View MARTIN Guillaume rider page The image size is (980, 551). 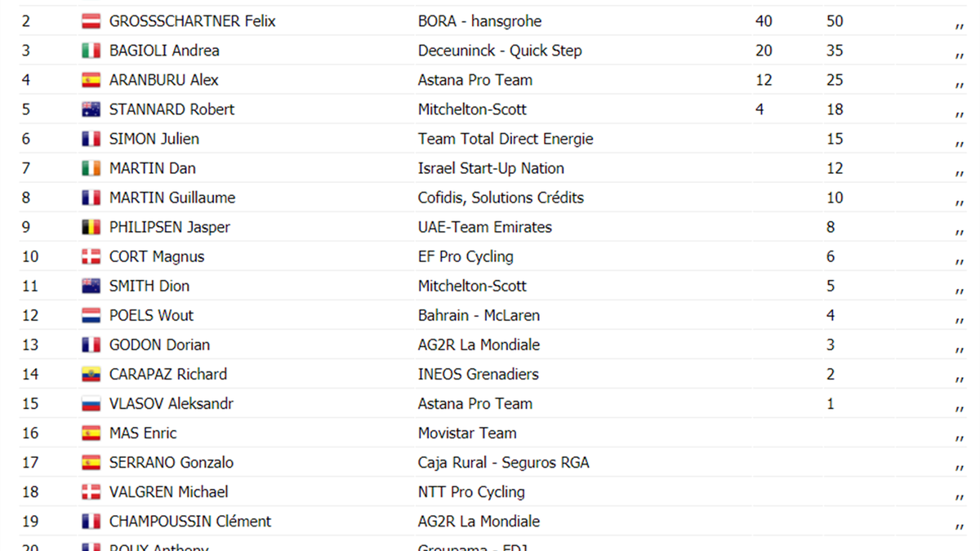pyautogui.click(x=171, y=198)
